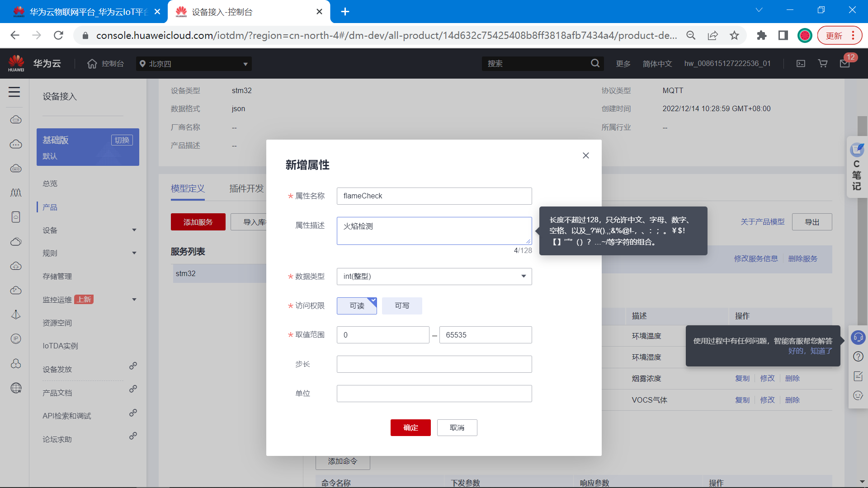Click the 取消 button in the dialog
Viewport: 868px width, 488px height.
[x=457, y=427]
